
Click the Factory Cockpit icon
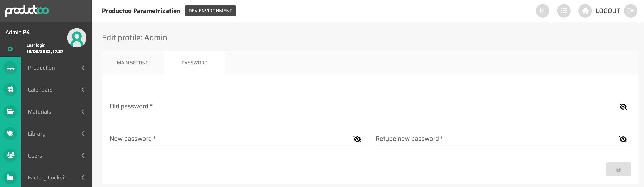(10, 178)
